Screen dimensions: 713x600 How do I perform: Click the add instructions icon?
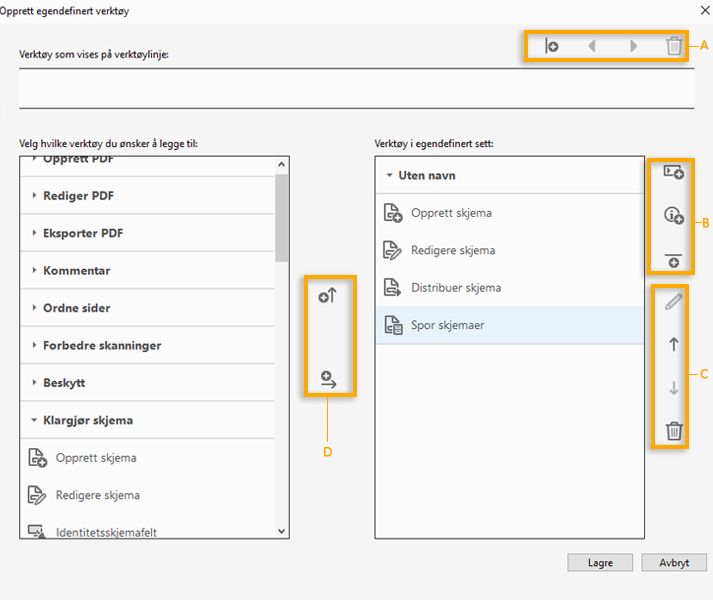coord(673,215)
